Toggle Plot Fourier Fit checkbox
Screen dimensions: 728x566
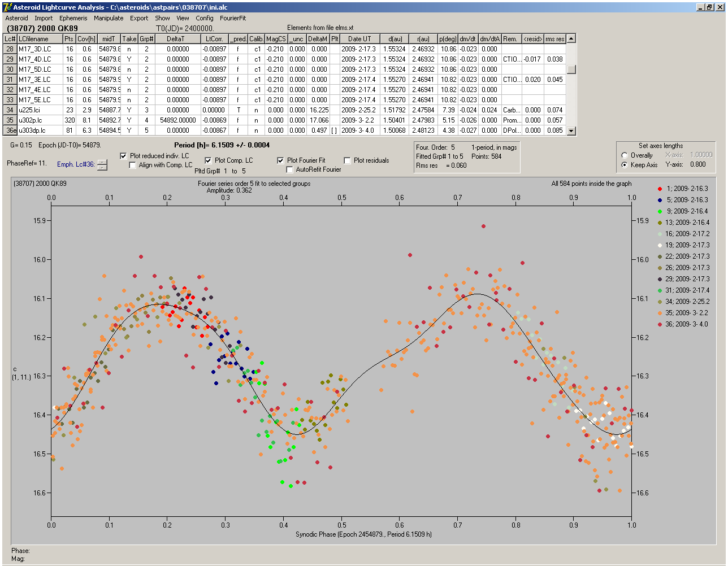tap(280, 160)
